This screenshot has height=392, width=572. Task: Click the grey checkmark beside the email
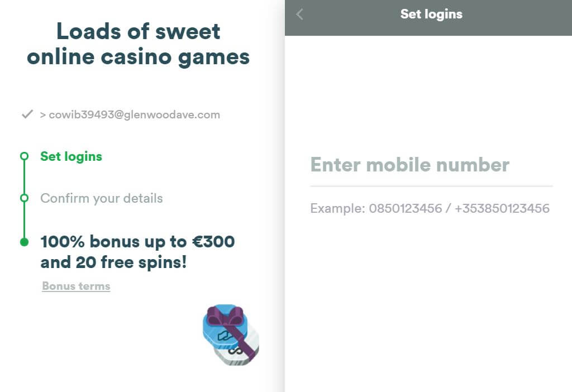click(x=27, y=114)
